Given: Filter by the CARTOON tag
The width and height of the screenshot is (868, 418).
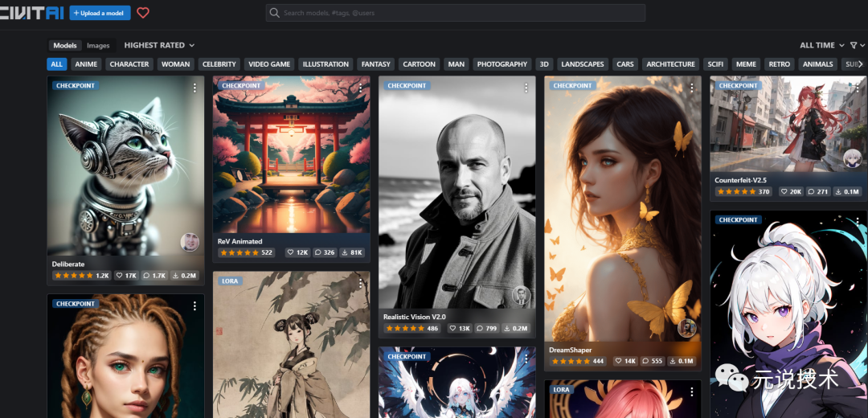Looking at the screenshot, I should pyautogui.click(x=419, y=64).
